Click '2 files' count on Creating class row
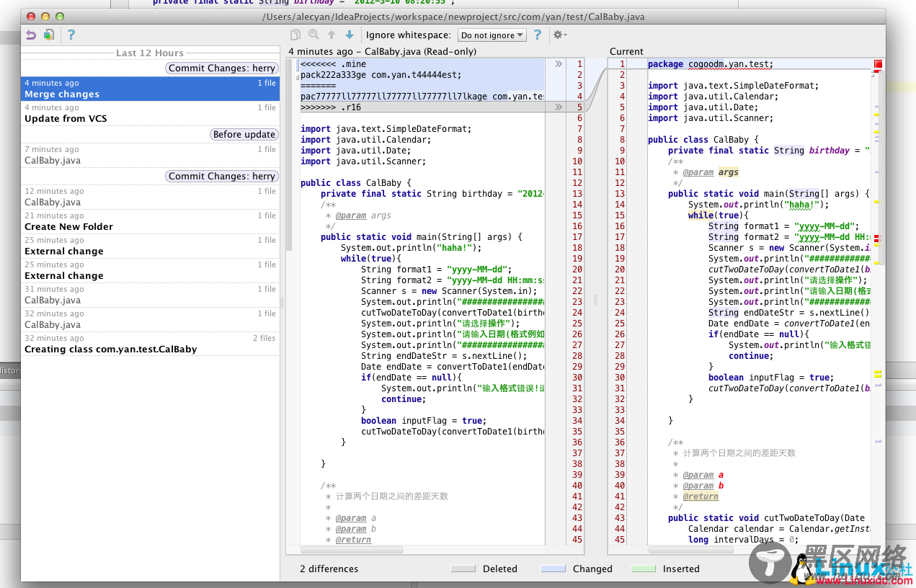 coord(264,338)
